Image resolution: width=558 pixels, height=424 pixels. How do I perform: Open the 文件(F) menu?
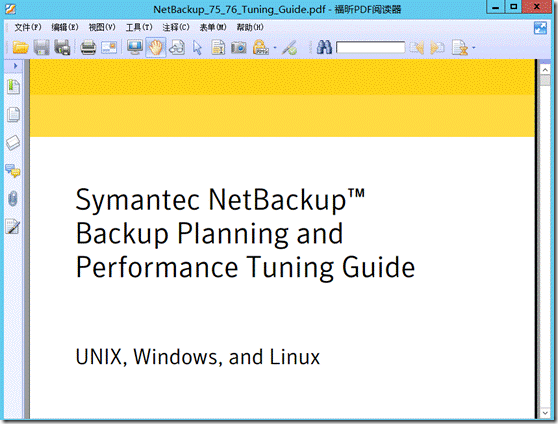28,27
